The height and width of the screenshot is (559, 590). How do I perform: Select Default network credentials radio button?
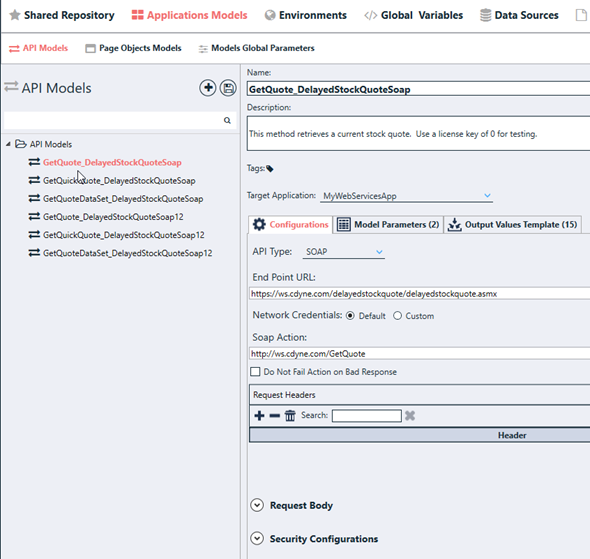350,316
